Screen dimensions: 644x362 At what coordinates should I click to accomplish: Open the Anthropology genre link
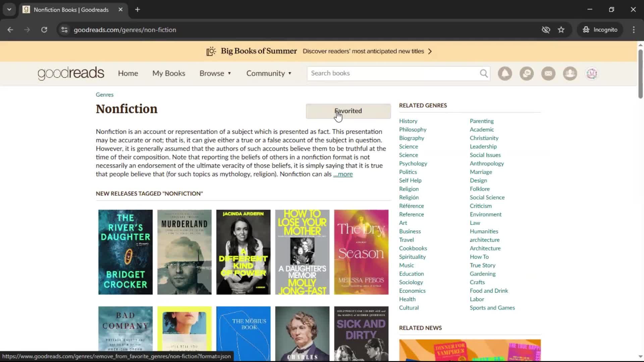pyautogui.click(x=487, y=164)
